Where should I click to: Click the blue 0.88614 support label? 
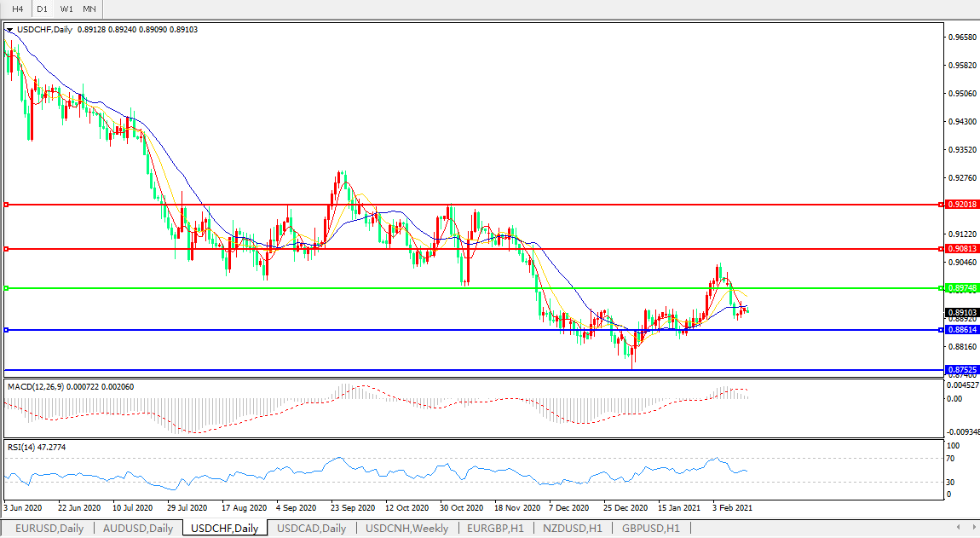962,330
